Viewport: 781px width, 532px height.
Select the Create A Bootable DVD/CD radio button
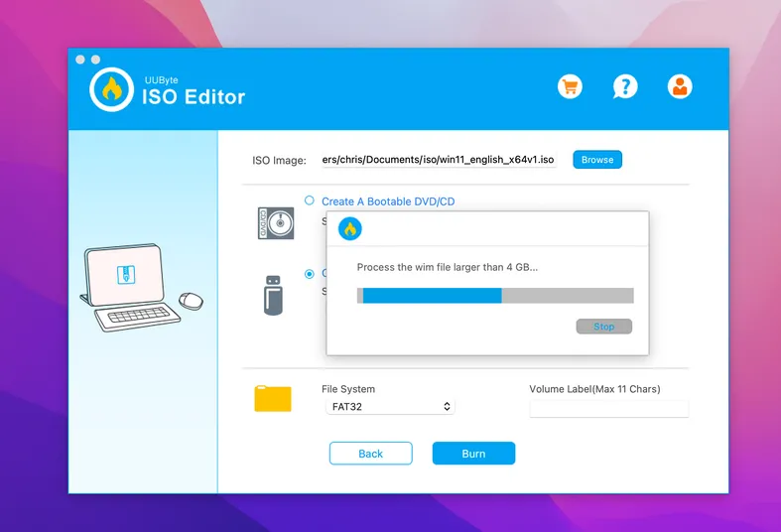[x=310, y=200]
